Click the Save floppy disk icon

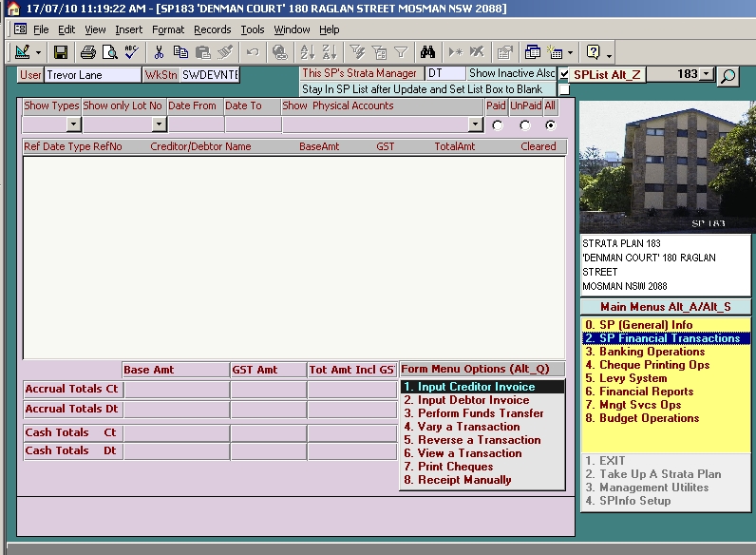tap(61, 52)
